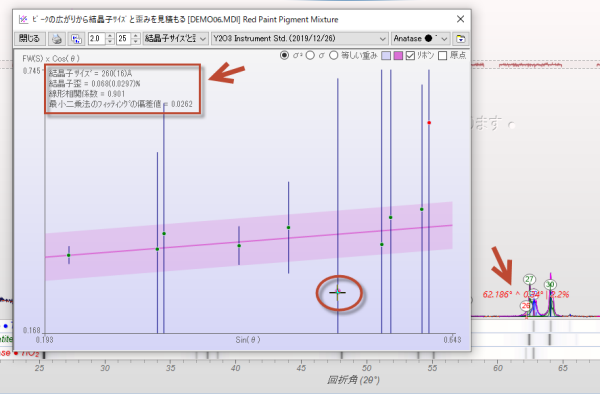600x394 pixels.
Task: Uncheck the リボン checkbox
Action: click(x=410, y=56)
